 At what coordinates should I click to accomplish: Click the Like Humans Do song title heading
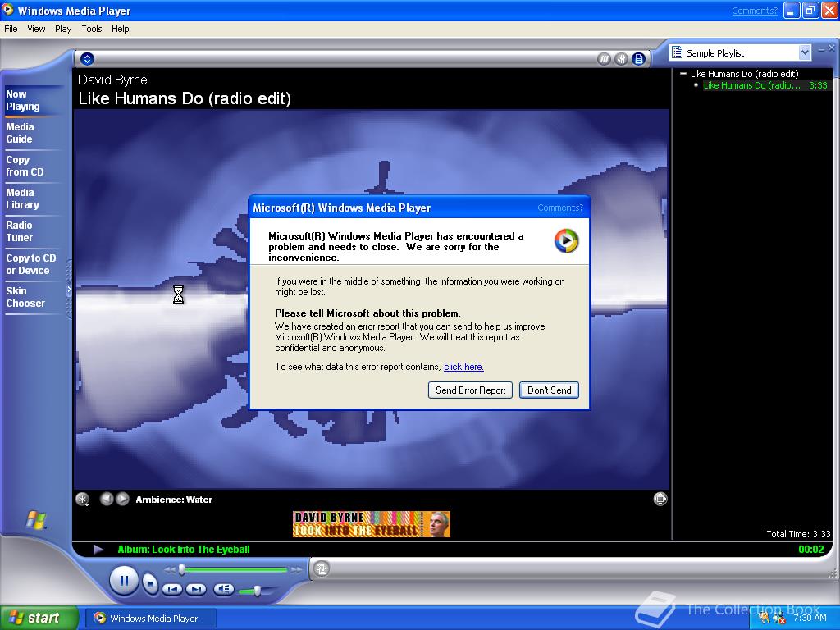[185, 98]
